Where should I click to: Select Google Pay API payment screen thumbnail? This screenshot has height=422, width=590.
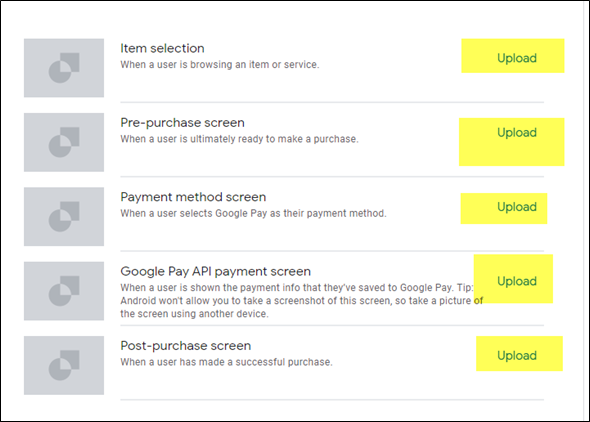coord(64,291)
